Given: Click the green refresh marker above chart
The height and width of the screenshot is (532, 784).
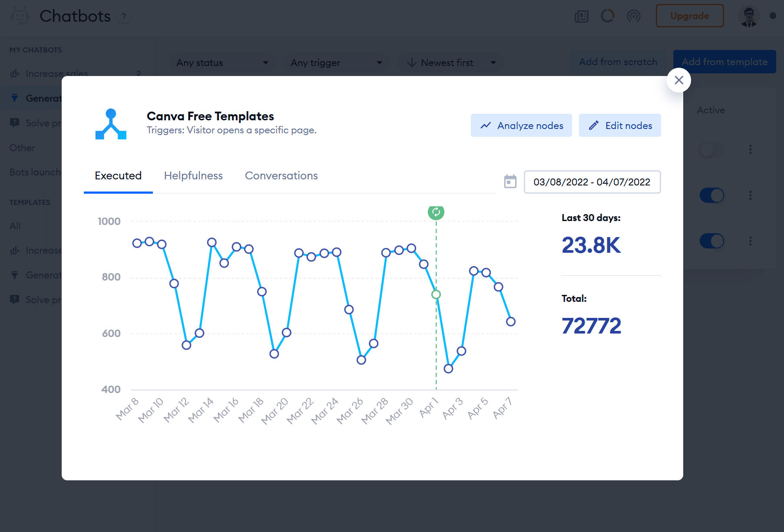Looking at the screenshot, I should coord(436,212).
